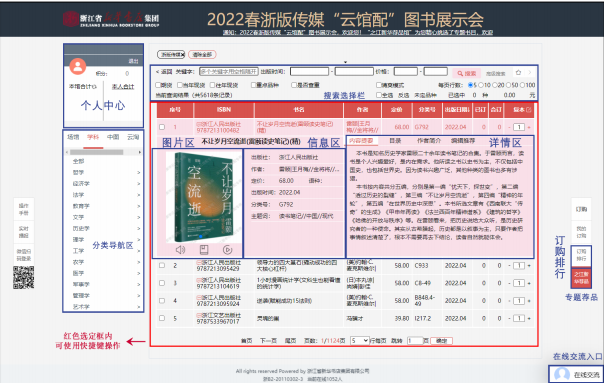Tick checkbox for book row 3
604x383 pixels.
pyautogui.click(x=162, y=283)
